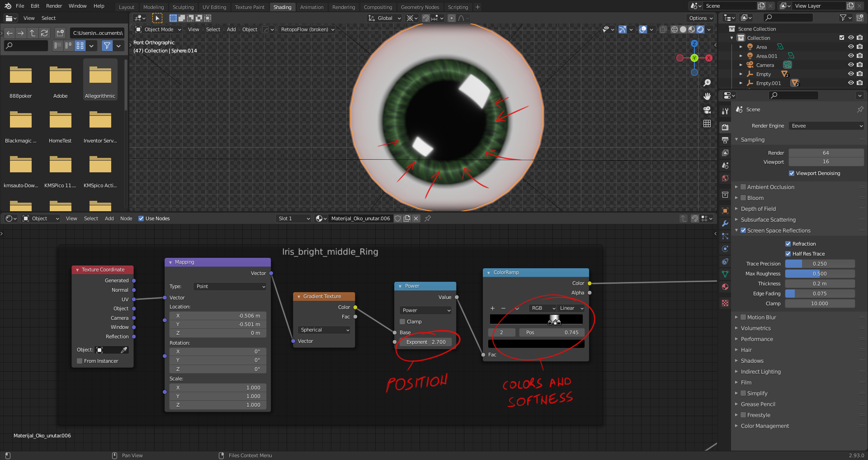
Task: Click the Use Nodes checkbox label
Action: coord(157,218)
